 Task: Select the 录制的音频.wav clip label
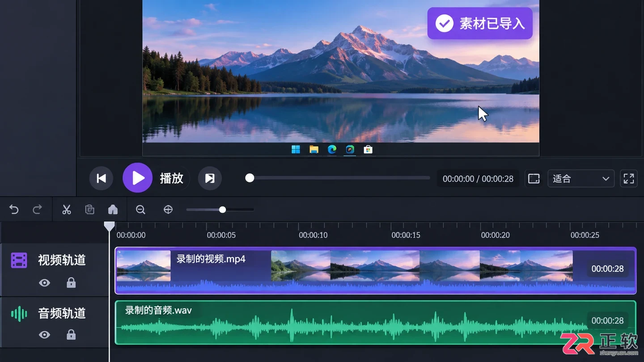tap(158, 310)
